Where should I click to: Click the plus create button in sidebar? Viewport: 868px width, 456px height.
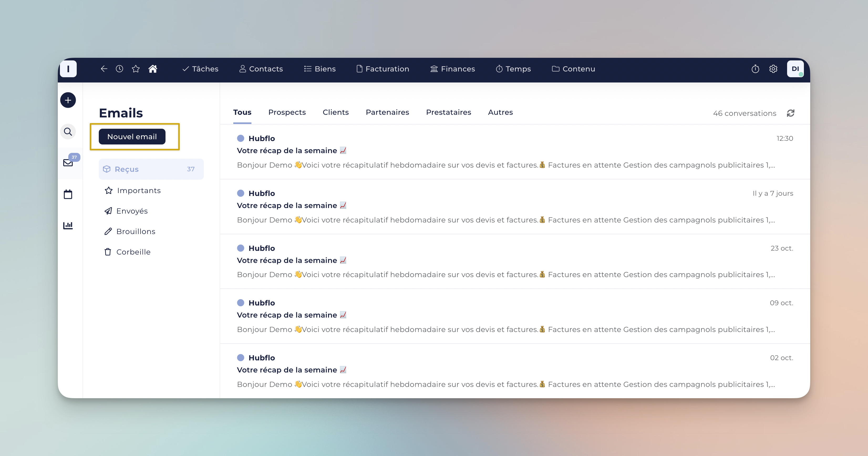(68, 100)
